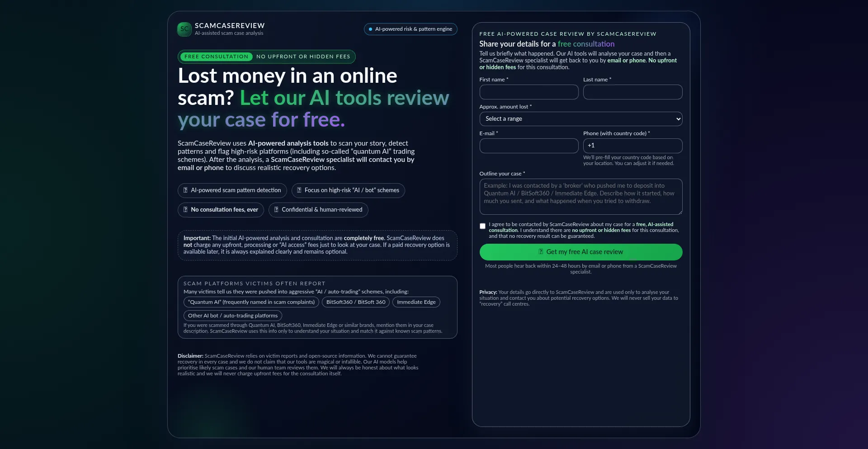Choose the Immediate Edge tag
The width and height of the screenshot is (868, 449).
click(x=416, y=302)
